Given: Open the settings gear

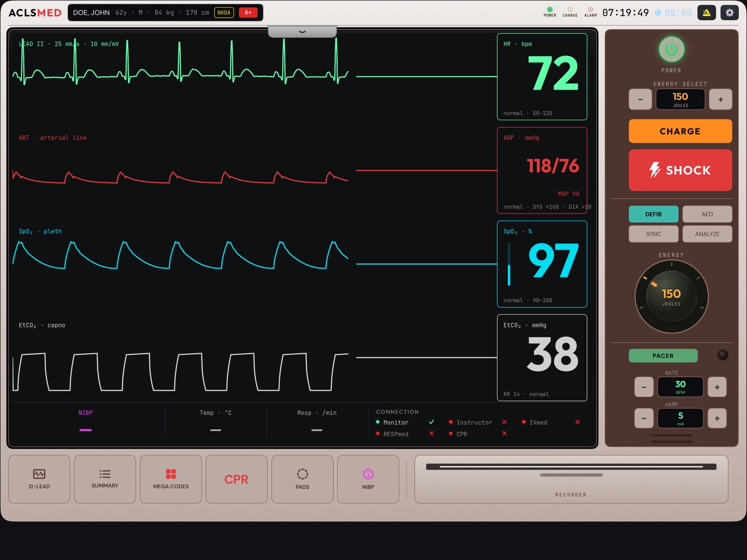Looking at the screenshot, I should [730, 13].
